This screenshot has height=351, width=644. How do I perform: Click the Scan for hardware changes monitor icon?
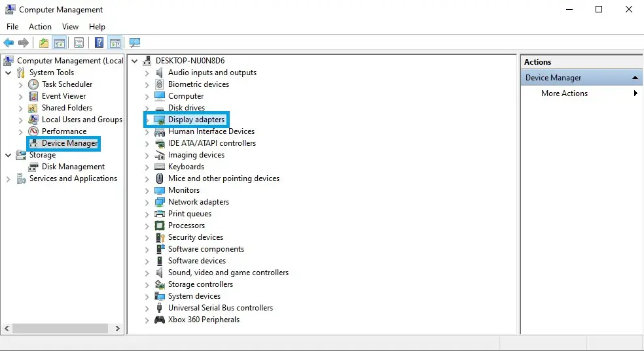135,42
